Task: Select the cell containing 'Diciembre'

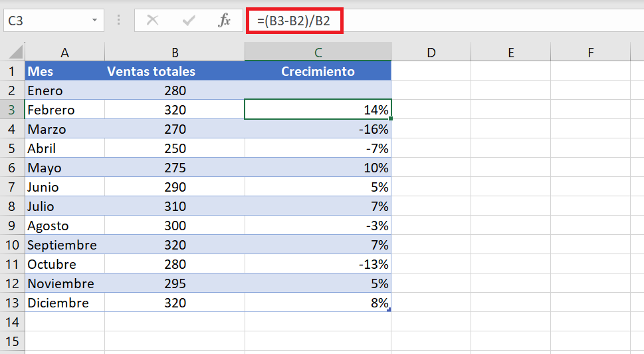Action: [x=64, y=303]
